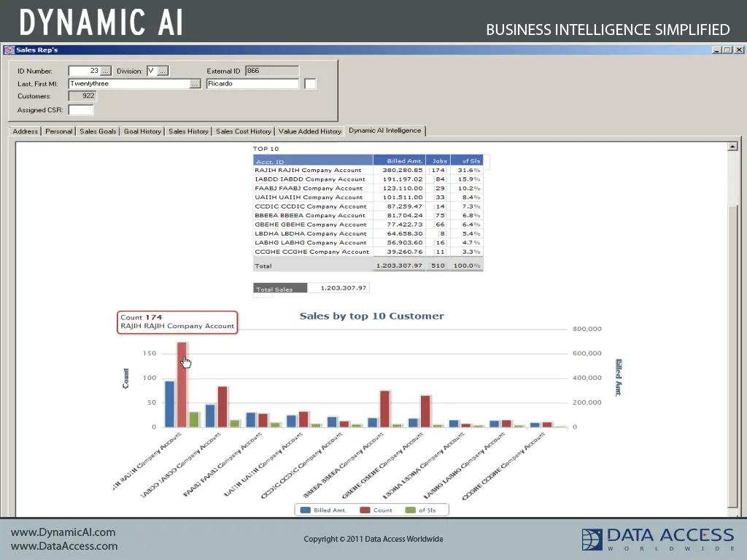Screen dimensions: 747x560
Task: Click billed amount 380,280.85
Action: (x=402, y=170)
